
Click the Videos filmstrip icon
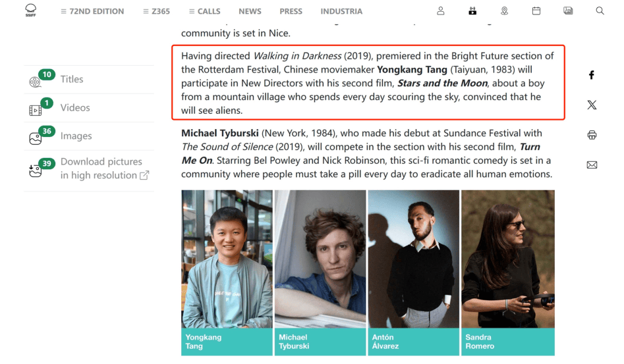tap(35, 110)
